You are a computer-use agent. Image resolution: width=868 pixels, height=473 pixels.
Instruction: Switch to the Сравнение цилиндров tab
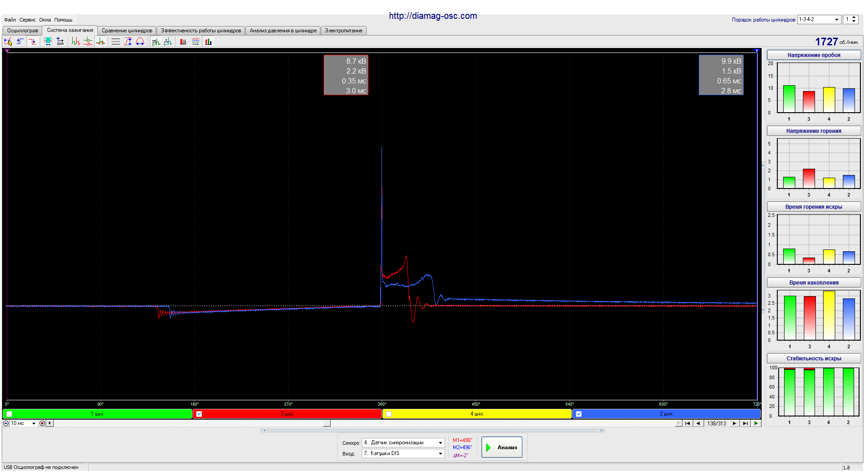pyautogui.click(x=127, y=31)
